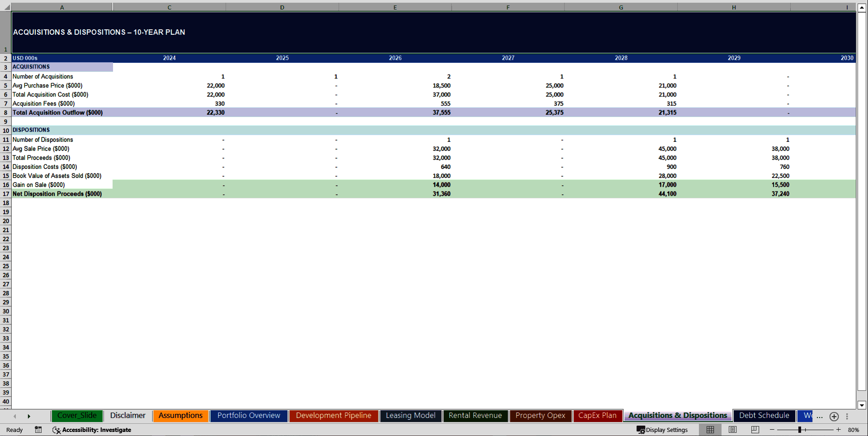Open the Accessibility: Investigate checker
Image resolution: width=868 pixels, height=436 pixels.
pyautogui.click(x=92, y=430)
